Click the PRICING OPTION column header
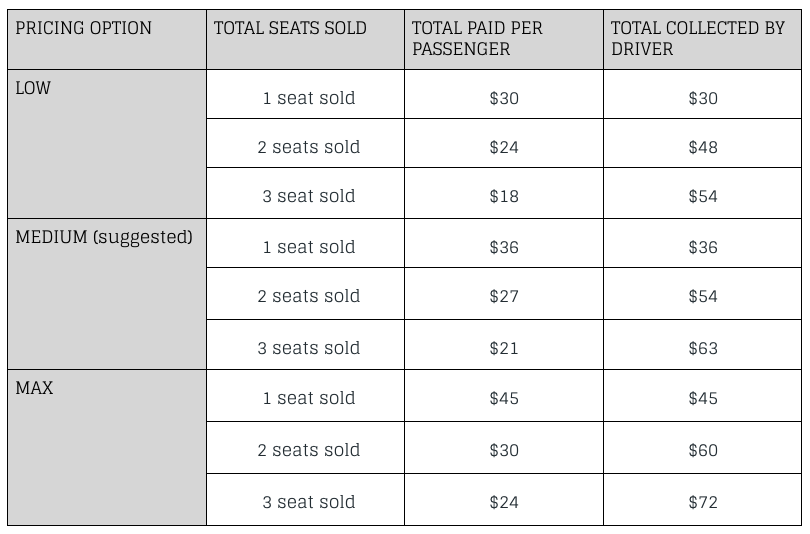This screenshot has width=810, height=534. coord(84,28)
